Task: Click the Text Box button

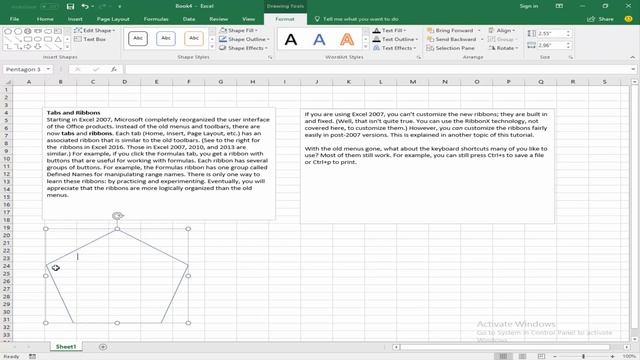Action: coord(90,39)
